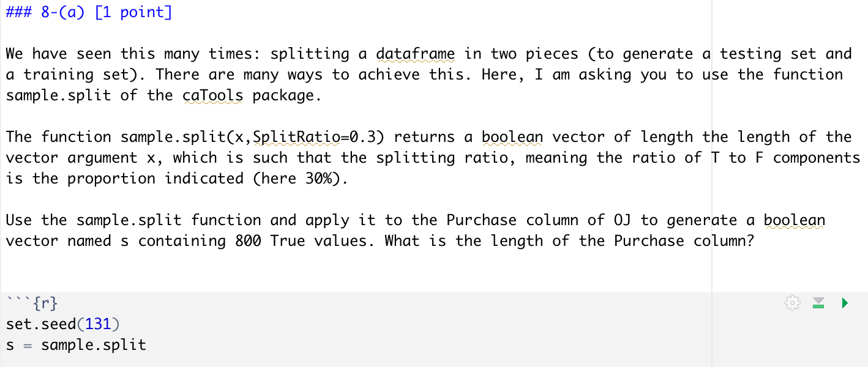Click the ```{r} chunk header
868x367 pixels.
click(32, 302)
